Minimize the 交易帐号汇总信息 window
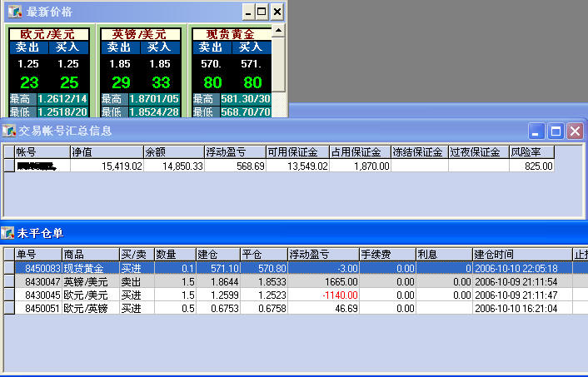Image resolution: width=588 pixels, height=377 pixels. tap(536, 131)
